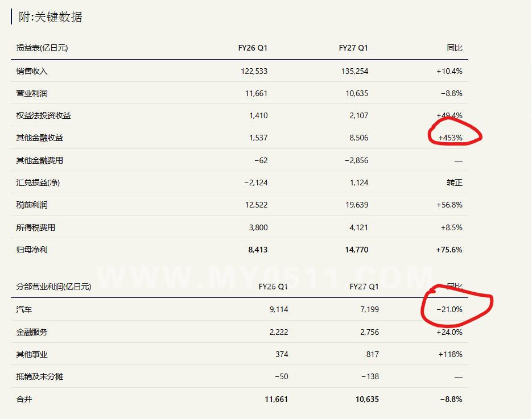Click the 汇兑损益(净) 转正 cell
Viewport: 532px width, 419px height.
(x=454, y=182)
